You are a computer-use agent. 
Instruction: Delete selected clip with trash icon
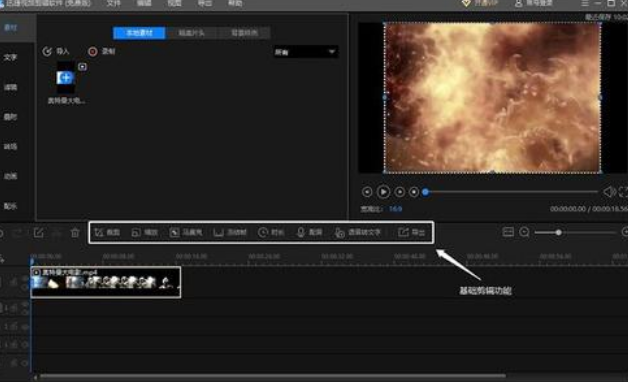[x=75, y=233]
